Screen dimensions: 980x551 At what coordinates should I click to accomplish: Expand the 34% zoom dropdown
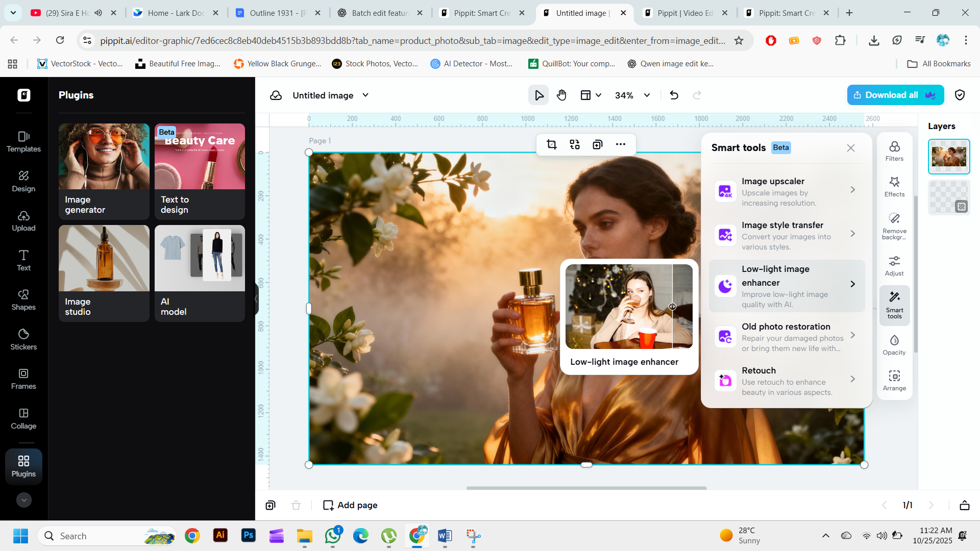647,95
